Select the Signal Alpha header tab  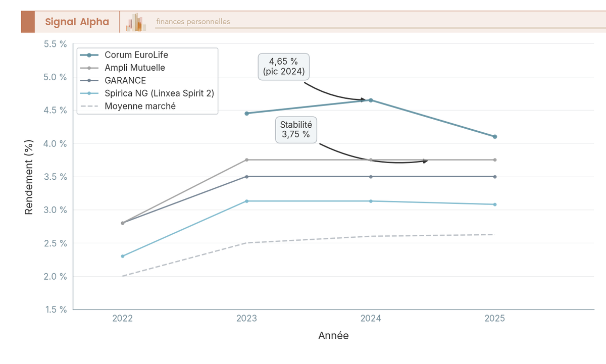(77, 22)
